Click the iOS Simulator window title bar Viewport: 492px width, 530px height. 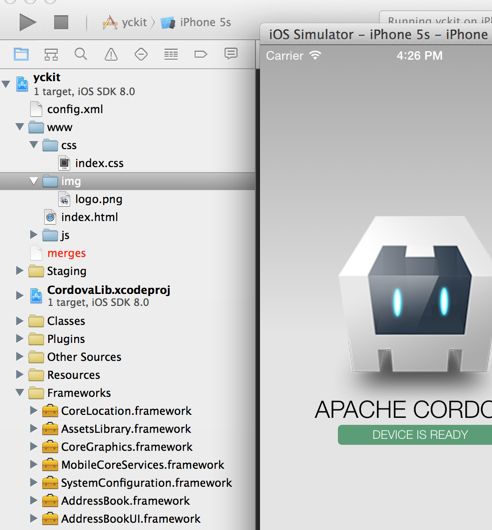point(376,34)
